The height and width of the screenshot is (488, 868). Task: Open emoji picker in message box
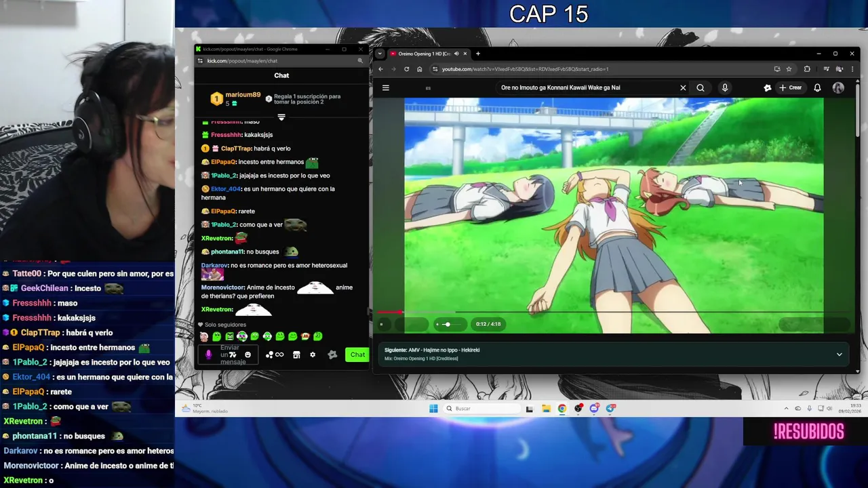[248, 354]
